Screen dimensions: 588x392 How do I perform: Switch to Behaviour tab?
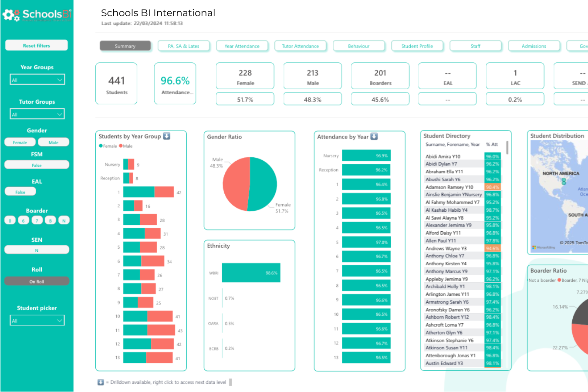[358, 46]
